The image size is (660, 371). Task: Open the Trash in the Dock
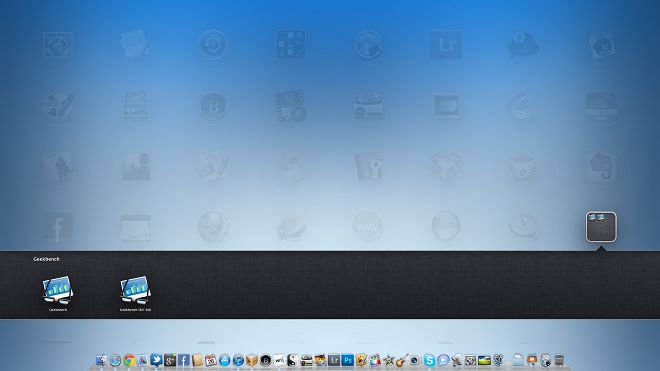click(x=559, y=360)
